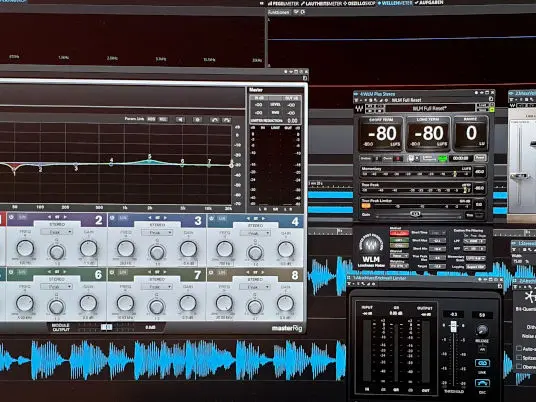Click the Q knob of EQ band 3

coord(157,252)
